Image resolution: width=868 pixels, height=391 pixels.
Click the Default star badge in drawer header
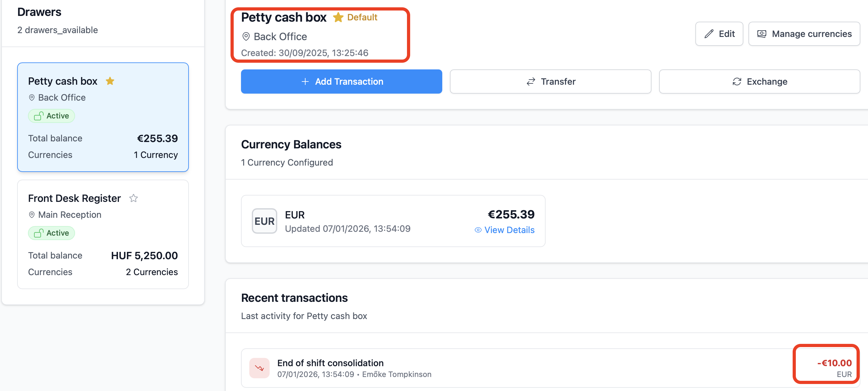click(x=355, y=17)
